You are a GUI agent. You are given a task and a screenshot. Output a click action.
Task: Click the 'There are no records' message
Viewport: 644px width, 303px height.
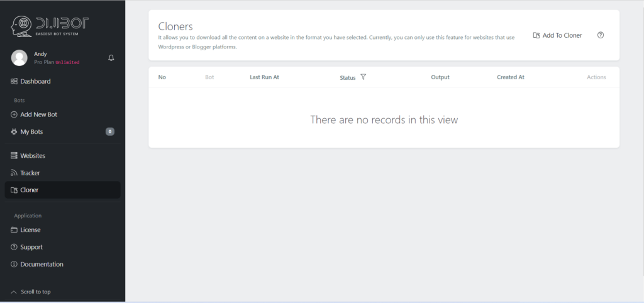pyautogui.click(x=384, y=119)
